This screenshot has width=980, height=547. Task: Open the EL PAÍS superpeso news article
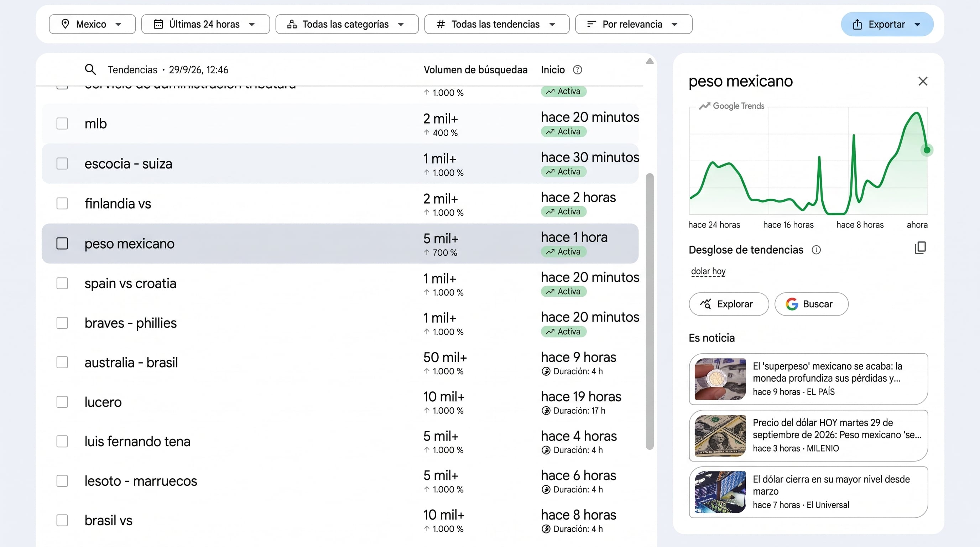click(808, 379)
